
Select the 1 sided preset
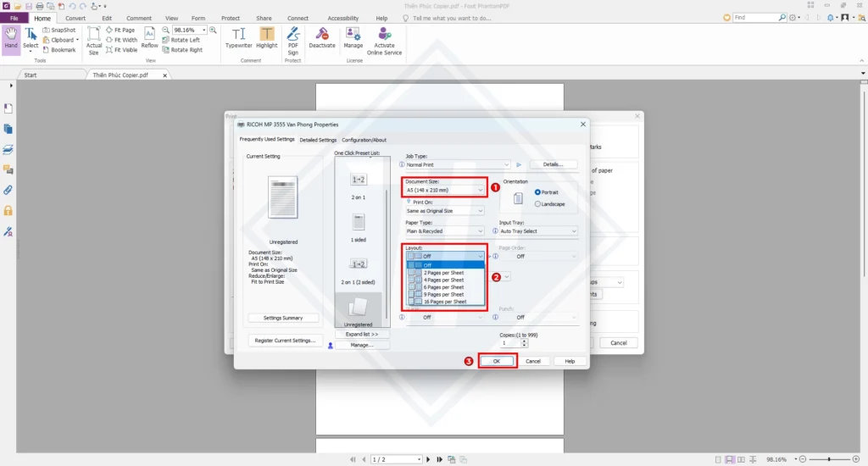tap(359, 228)
